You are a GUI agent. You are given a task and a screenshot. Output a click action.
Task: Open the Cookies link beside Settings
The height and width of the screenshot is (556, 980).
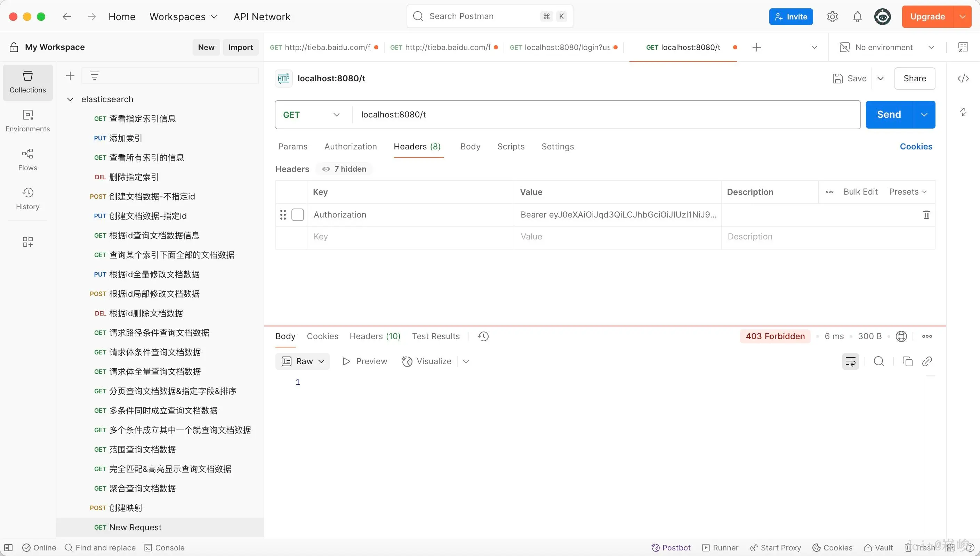[x=916, y=147]
